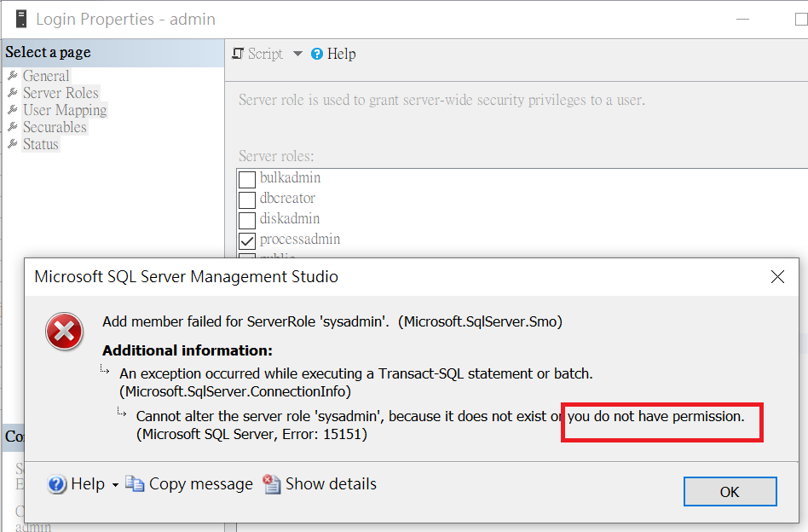This screenshot has height=532, width=808.
Task: Click the Copy message icon
Action: click(x=135, y=483)
